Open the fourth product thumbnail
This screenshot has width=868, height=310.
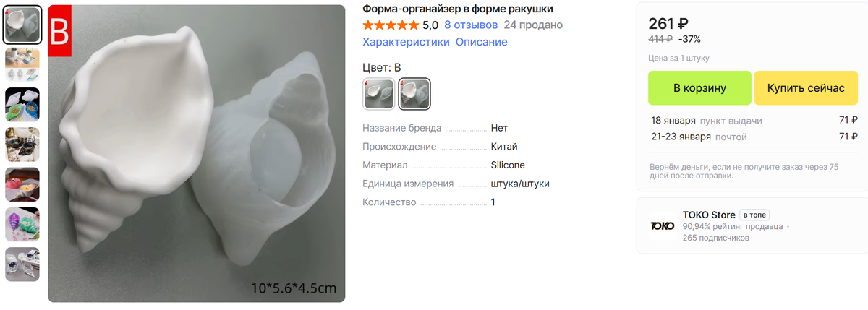click(22, 145)
